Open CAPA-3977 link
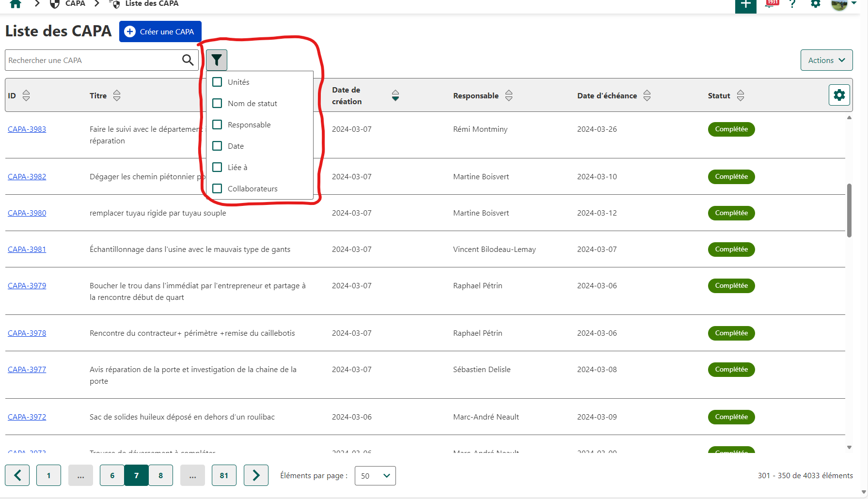Screen dimensions: 868x499 pos(27,370)
